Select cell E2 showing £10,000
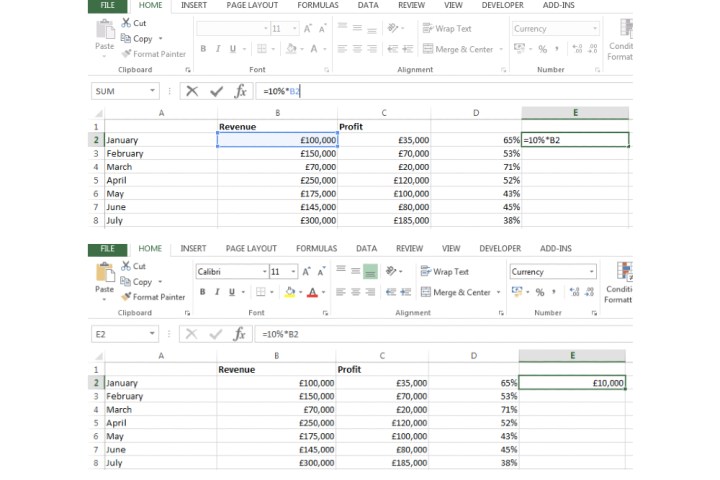This screenshot has width=720, height=480. (x=572, y=382)
